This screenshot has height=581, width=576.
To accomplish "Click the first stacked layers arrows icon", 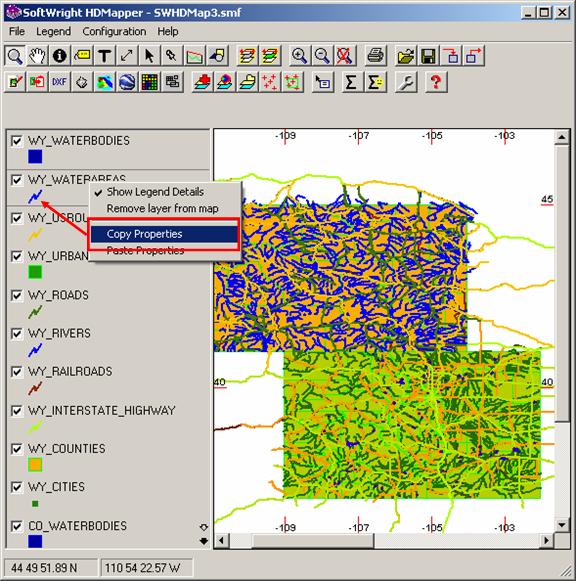I will pos(247,56).
